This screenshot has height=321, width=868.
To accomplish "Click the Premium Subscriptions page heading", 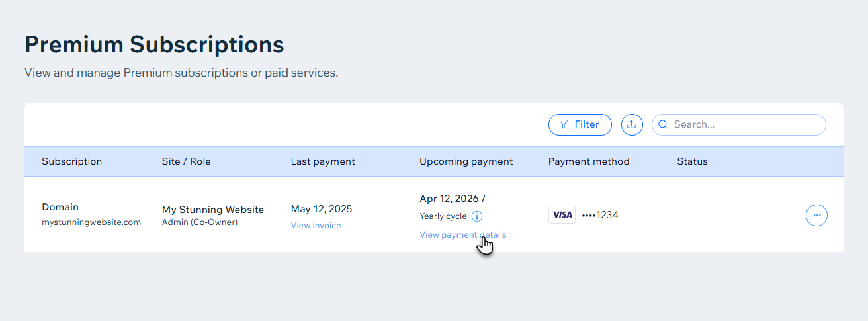I will click(x=154, y=44).
